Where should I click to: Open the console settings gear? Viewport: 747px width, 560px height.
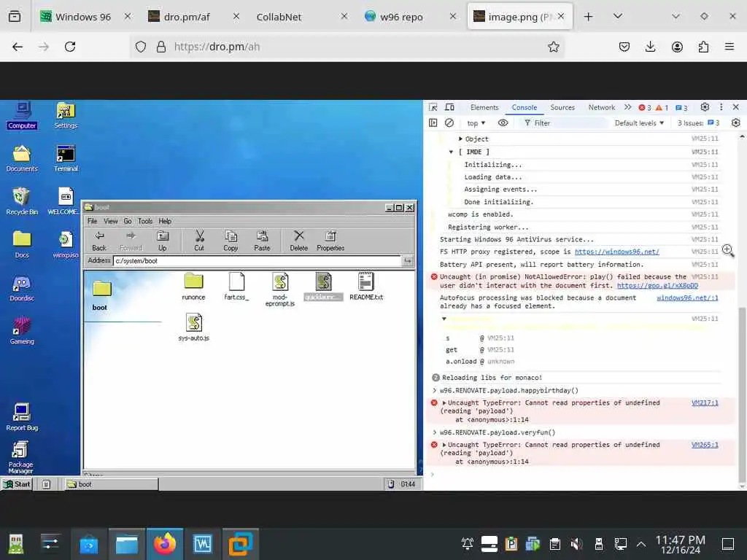[735, 122]
